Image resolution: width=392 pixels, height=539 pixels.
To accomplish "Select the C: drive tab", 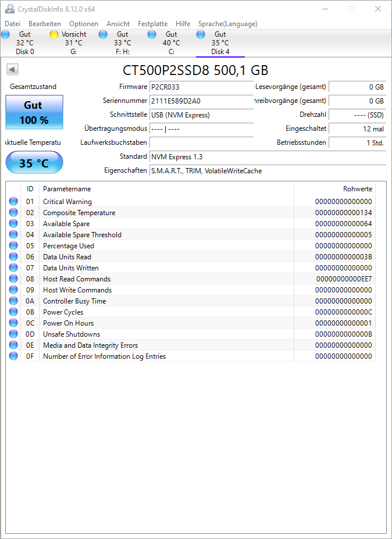I will point(171,43).
